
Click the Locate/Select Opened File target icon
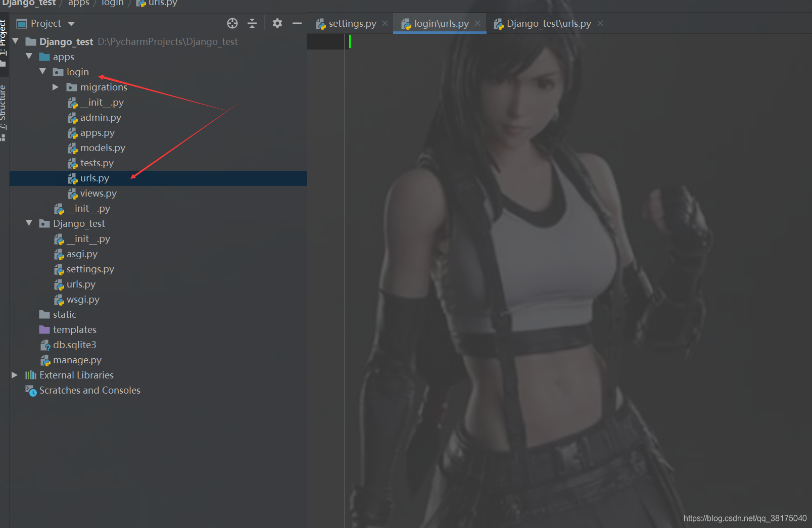click(x=232, y=23)
